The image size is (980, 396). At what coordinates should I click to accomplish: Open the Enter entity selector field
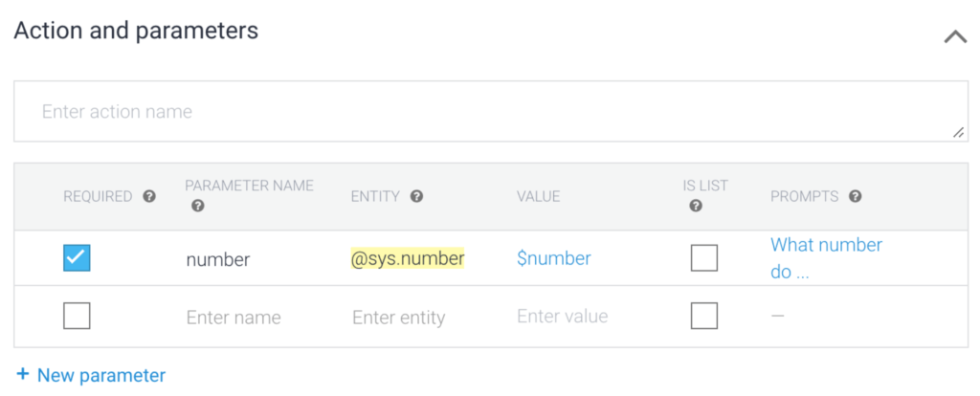pyautogui.click(x=398, y=318)
